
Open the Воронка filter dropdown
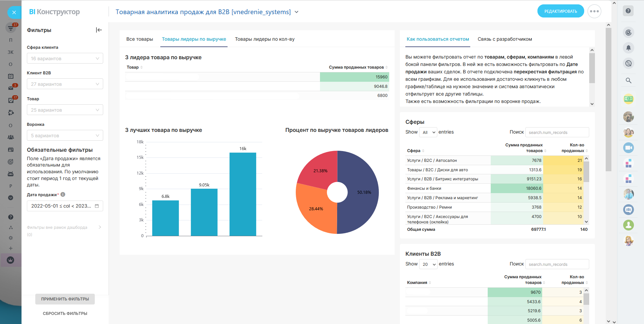(x=65, y=136)
